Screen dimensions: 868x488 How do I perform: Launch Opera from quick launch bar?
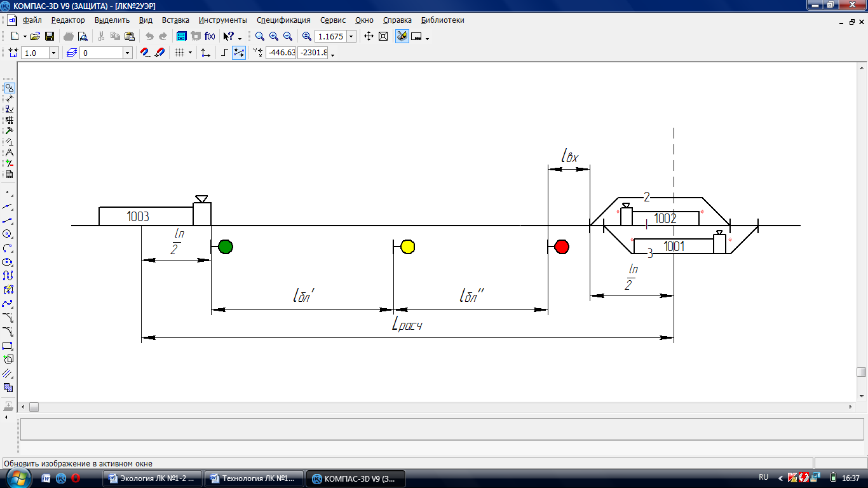(76, 478)
